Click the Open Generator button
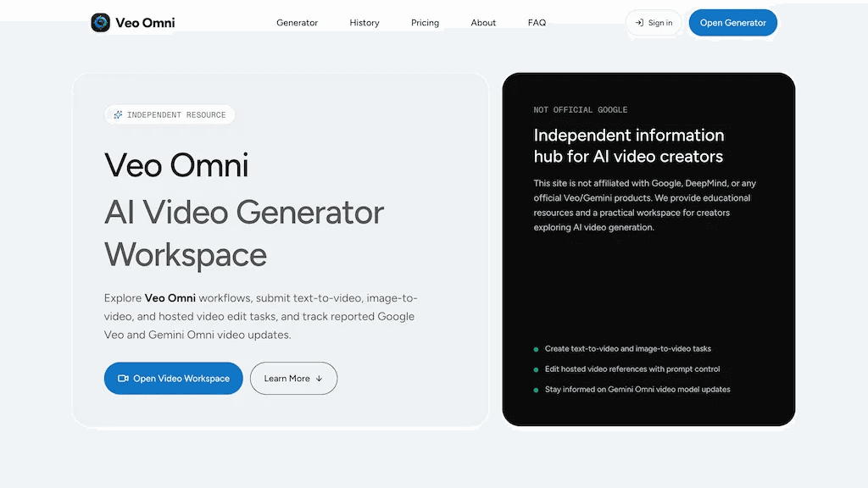 (733, 23)
